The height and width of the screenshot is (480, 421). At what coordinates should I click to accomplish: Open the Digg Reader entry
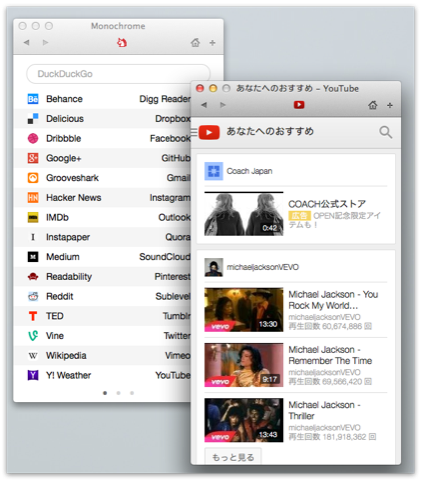pyautogui.click(x=165, y=99)
